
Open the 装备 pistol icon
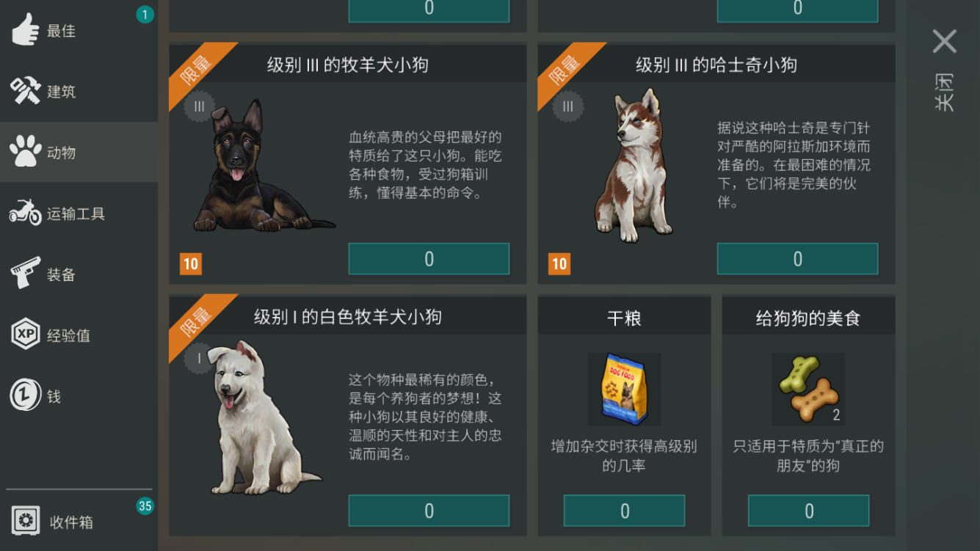pyautogui.click(x=26, y=273)
